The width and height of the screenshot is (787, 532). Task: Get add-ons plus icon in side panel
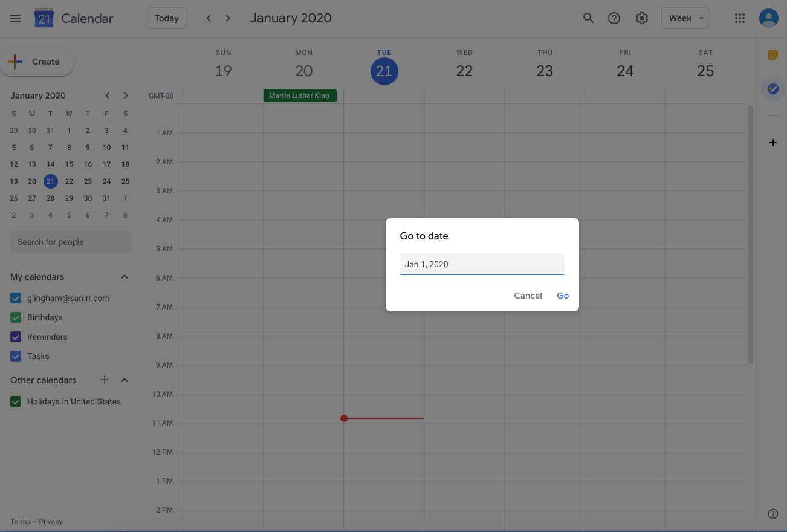pyautogui.click(x=772, y=143)
